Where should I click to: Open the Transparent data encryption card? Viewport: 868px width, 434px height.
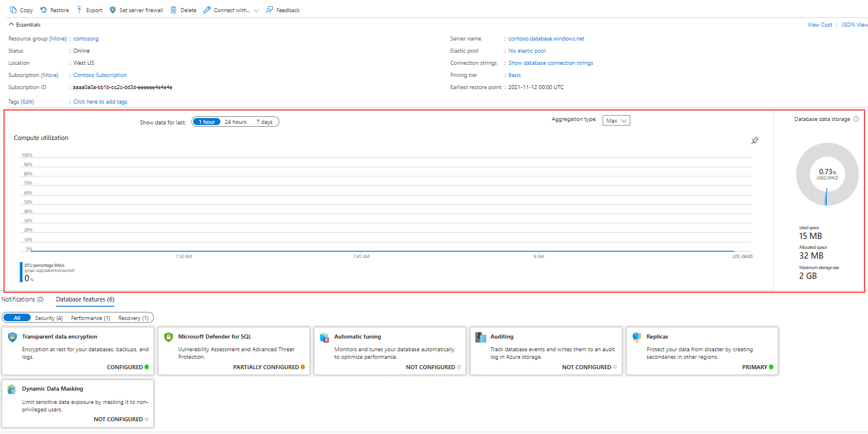pyautogui.click(x=78, y=351)
